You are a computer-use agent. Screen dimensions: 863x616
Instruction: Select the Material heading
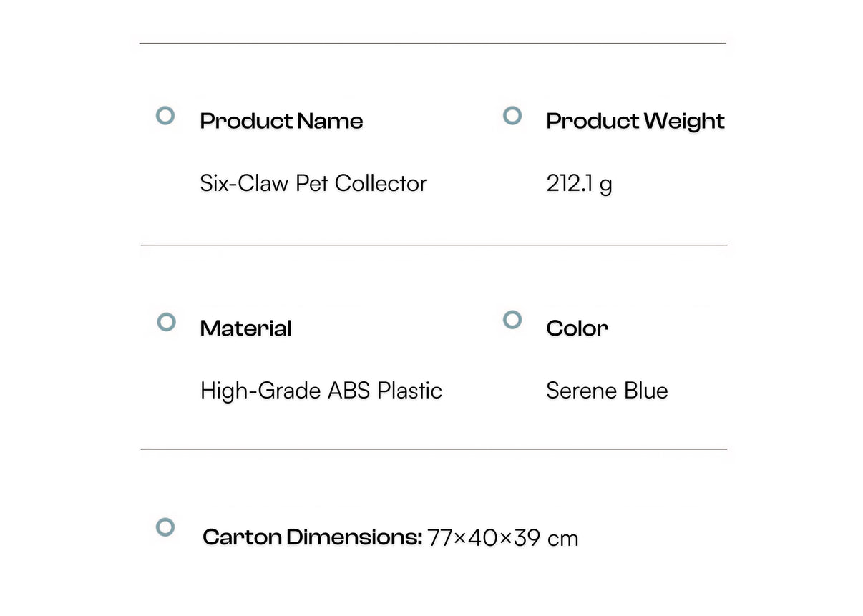point(246,328)
